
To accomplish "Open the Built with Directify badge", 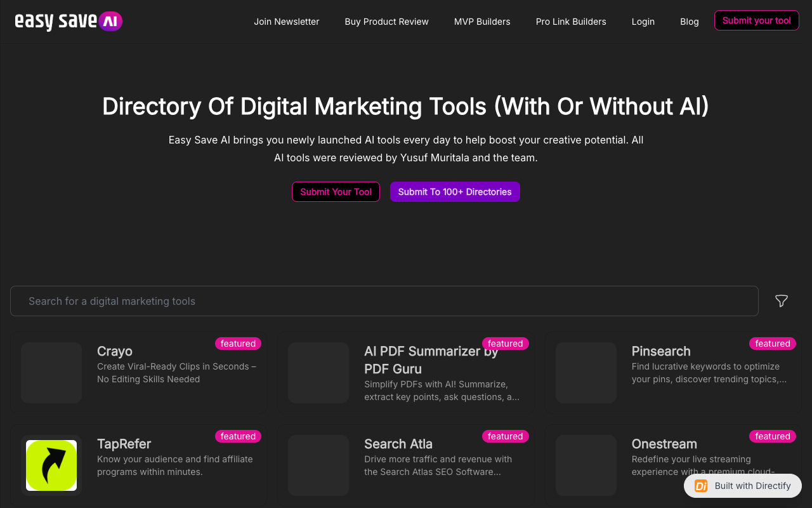I will point(743,486).
